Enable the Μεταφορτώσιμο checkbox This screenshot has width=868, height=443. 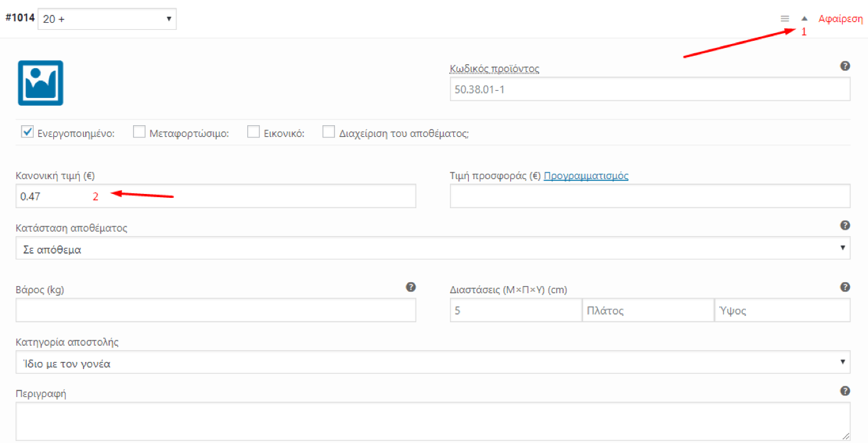point(139,132)
